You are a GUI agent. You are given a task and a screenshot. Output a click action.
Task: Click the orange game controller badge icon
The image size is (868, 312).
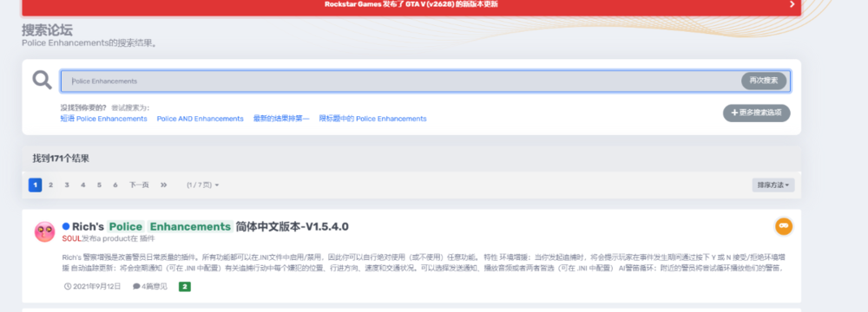coord(783,225)
